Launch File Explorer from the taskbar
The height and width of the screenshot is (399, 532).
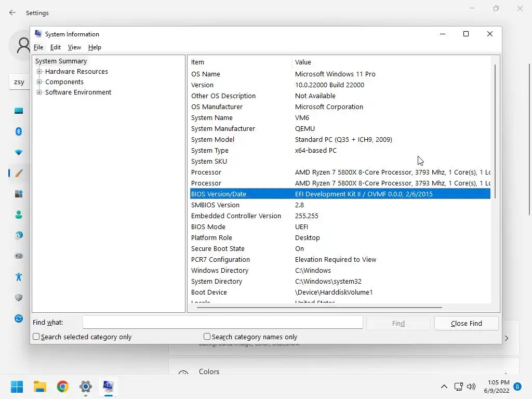(x=39, y=387)
